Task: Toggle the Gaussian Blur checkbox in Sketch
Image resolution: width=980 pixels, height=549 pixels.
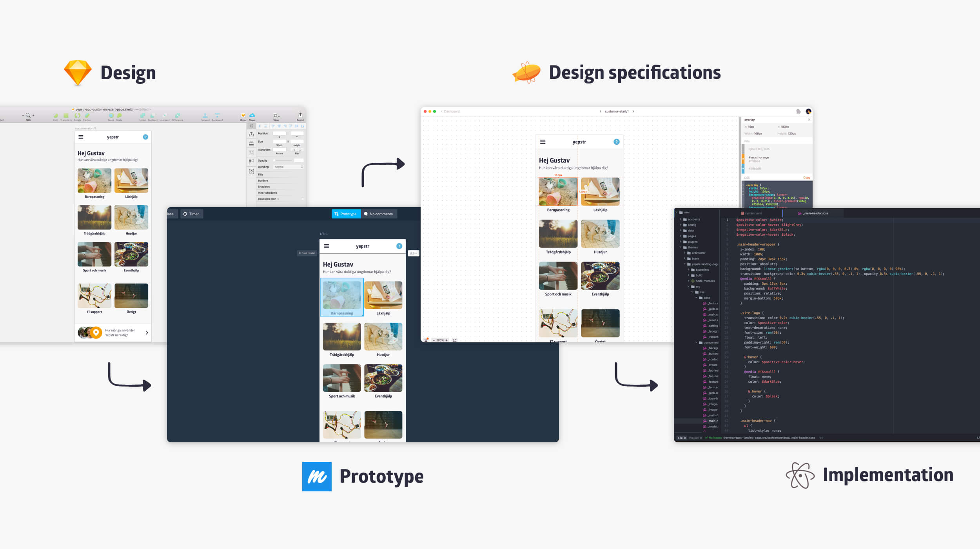Action: click(303, 199)
